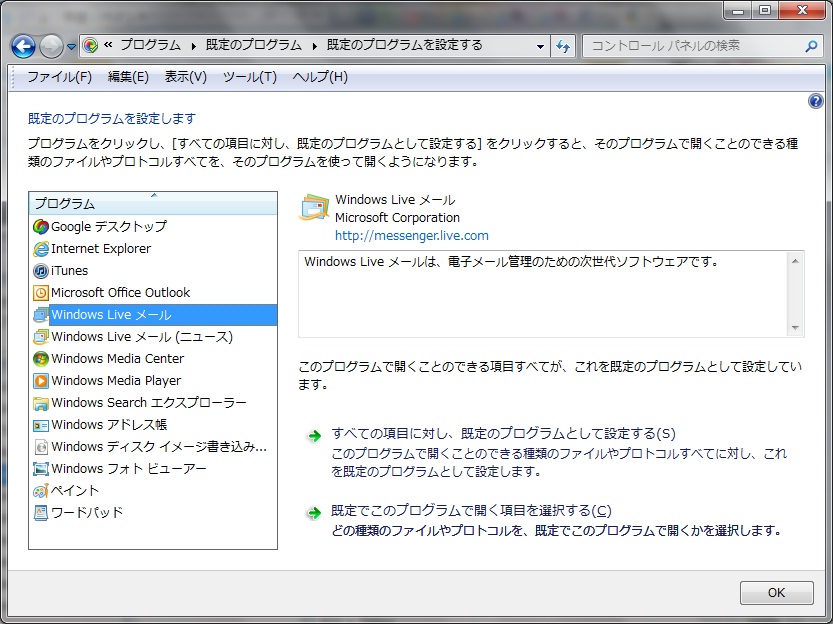The height and width of the screenshot is (624, 833).
Task: Click the refresh icon beside address bar
Action: point(563,46)
